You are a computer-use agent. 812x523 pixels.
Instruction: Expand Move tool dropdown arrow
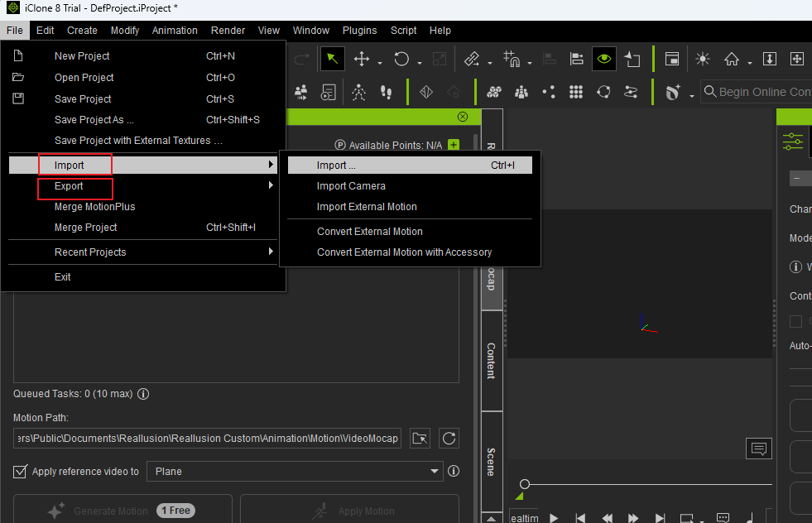(x=380, y=63)
